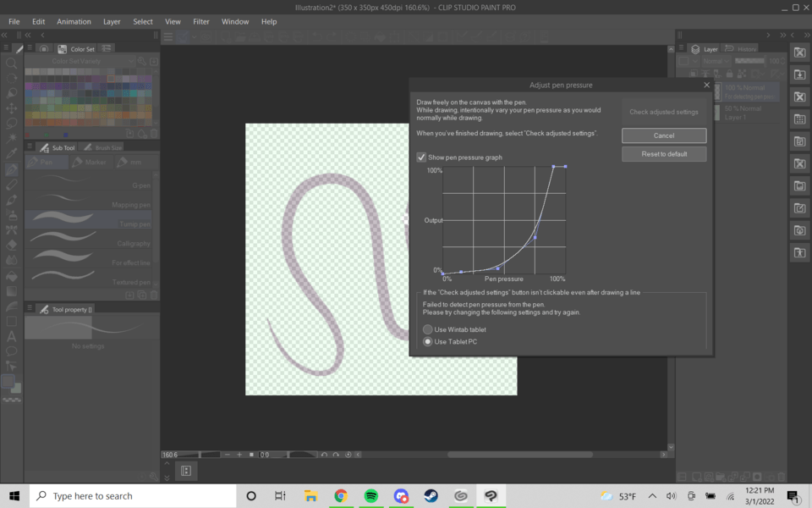Click Reset to default button
The height and width of the screenshot is (508, 812).
tap(664, 154)
